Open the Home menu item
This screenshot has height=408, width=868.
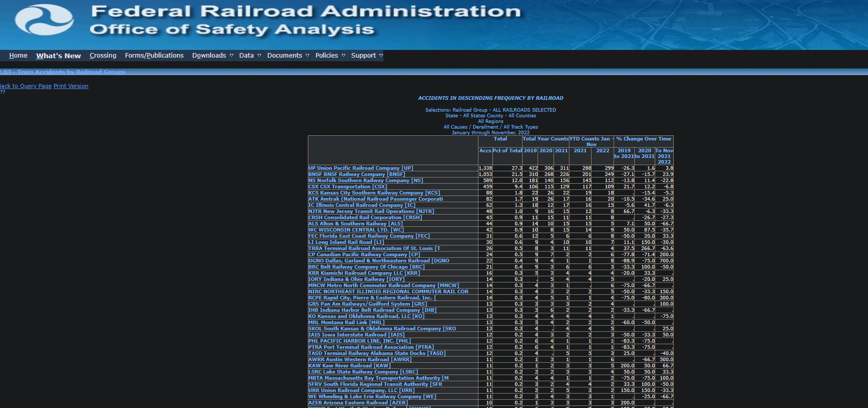pos(18,56)
